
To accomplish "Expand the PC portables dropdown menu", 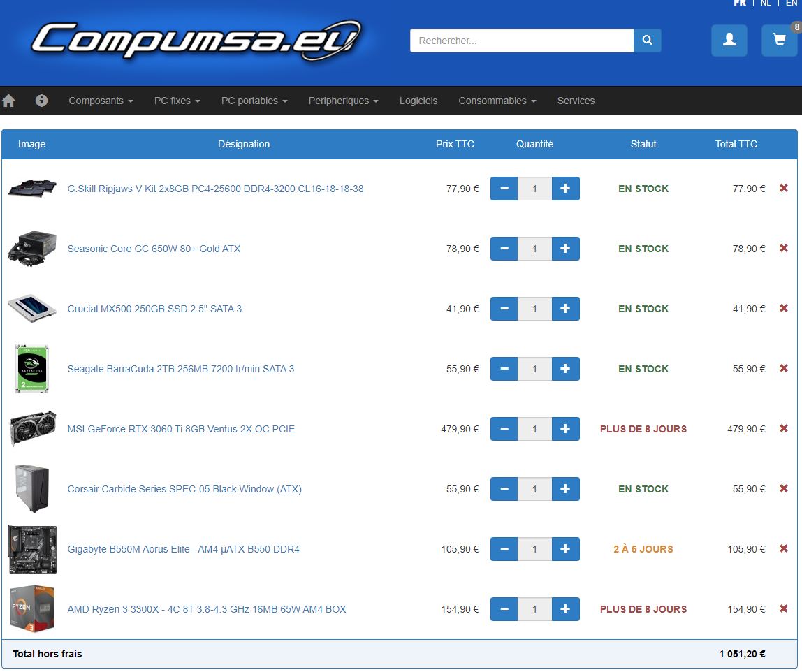I will tap(254, 101).
